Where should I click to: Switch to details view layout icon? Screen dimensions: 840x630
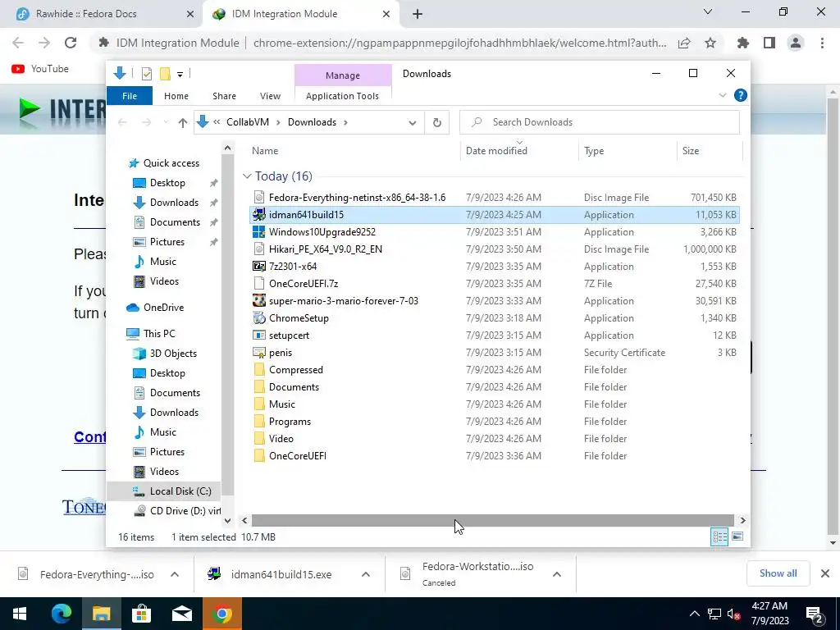(719, 536)
